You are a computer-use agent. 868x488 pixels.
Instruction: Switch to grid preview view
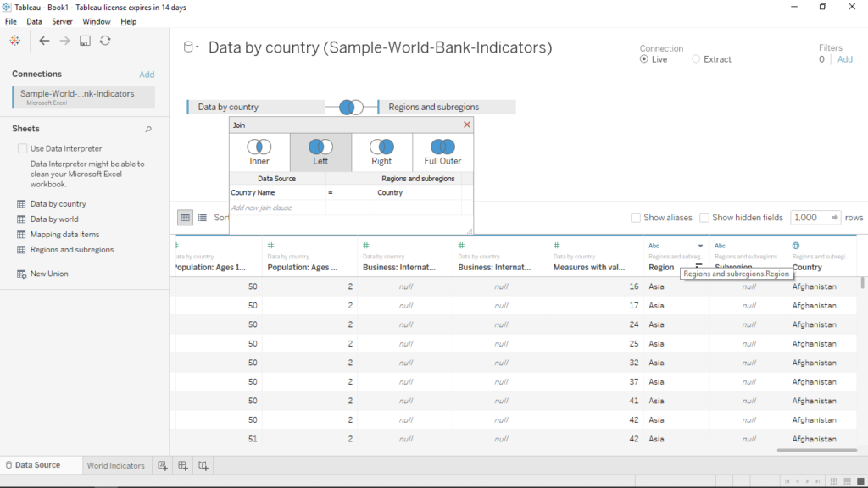tap(185, 218)
